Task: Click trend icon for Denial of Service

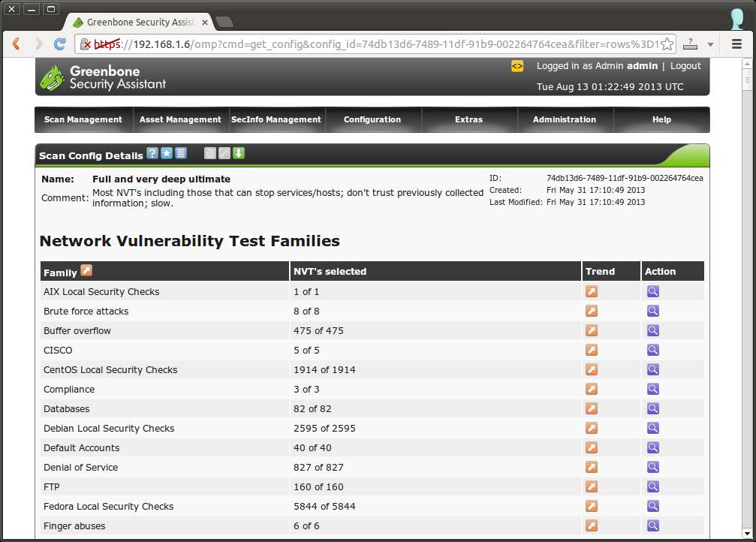Action: pyautogui.click(x=592, y=467)
